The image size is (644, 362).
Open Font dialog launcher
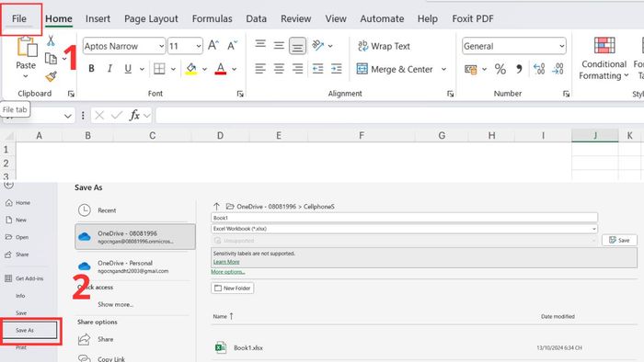240,95
